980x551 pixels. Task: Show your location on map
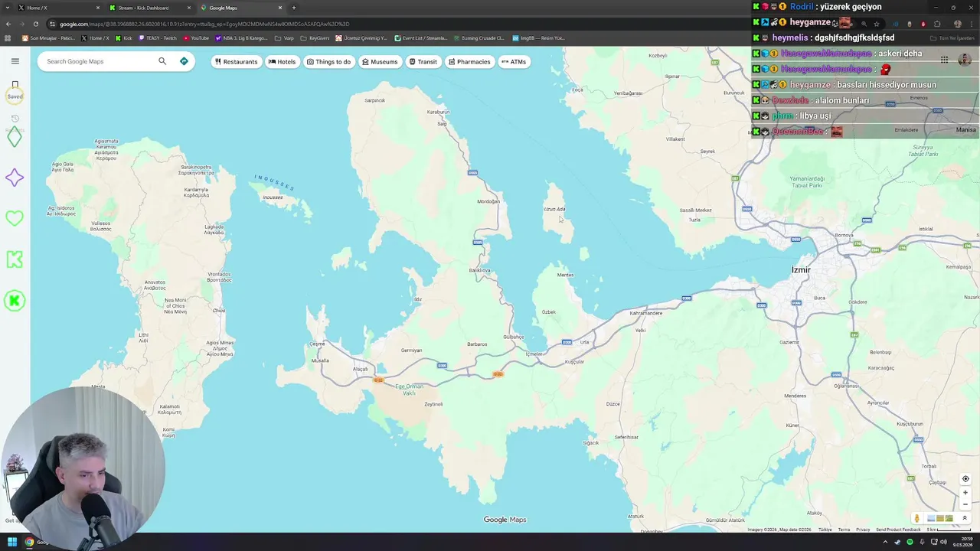965,479
